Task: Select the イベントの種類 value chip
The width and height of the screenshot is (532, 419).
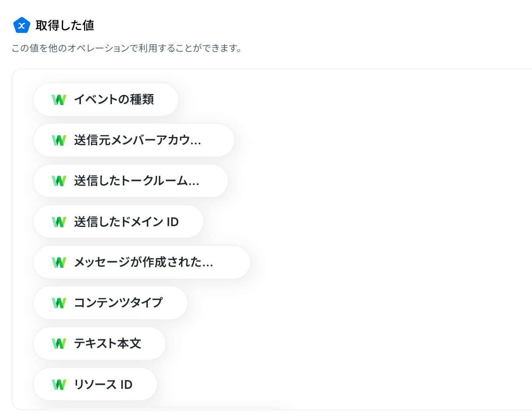Action: 106,100
